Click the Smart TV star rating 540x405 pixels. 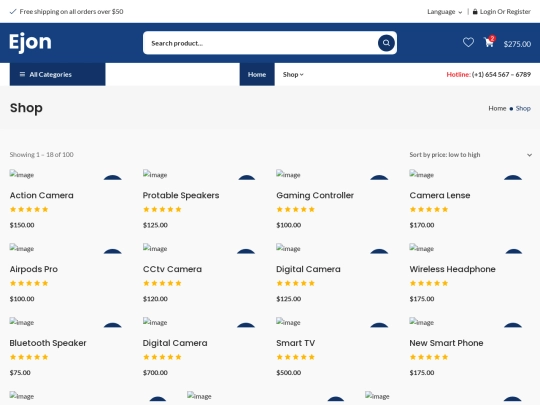click(x=295, y=357)
